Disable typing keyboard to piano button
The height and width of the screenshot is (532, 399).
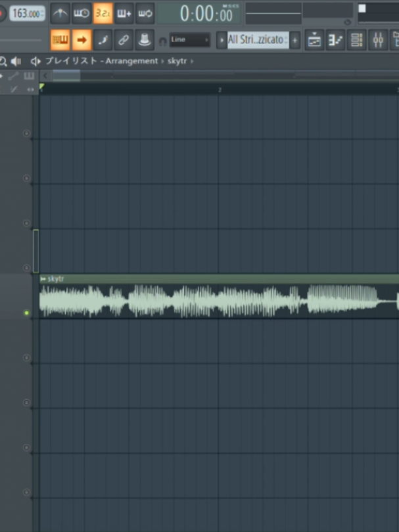(x=60, y=40)
